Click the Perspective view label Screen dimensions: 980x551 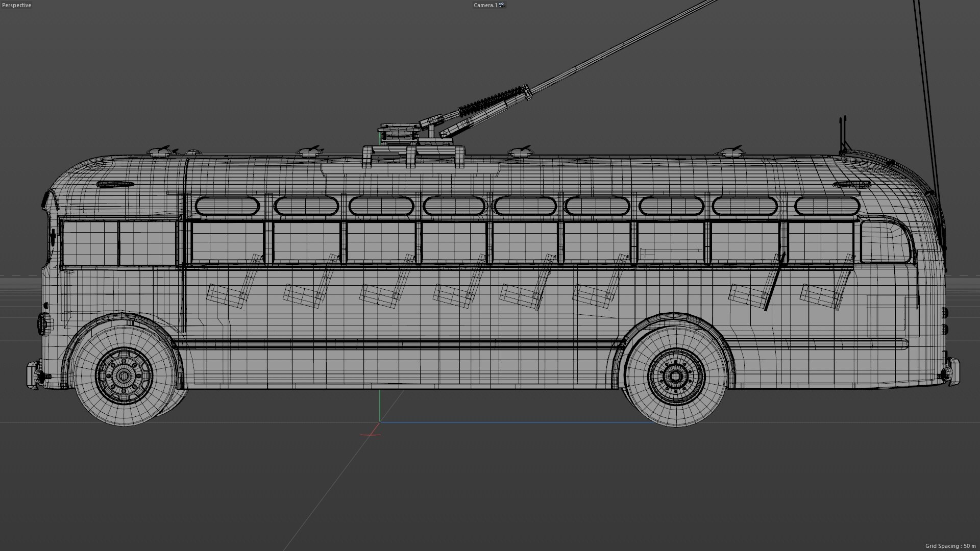16,5
